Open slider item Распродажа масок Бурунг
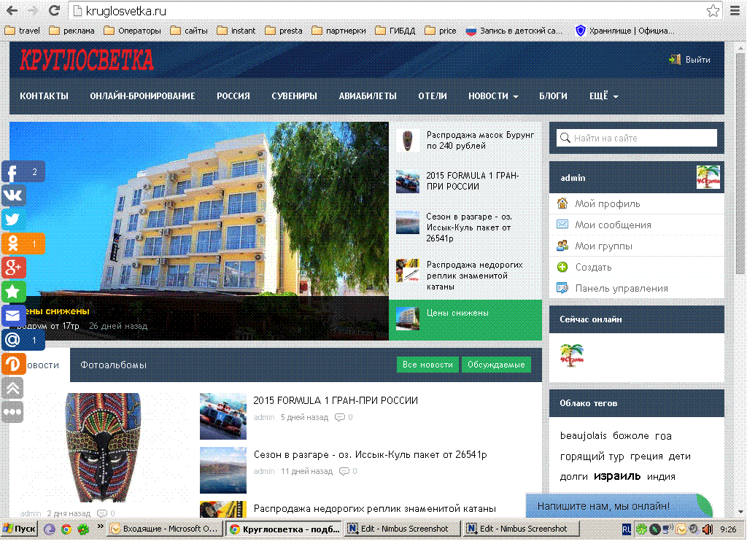This screenshot has width=747, height=560. 465,141
